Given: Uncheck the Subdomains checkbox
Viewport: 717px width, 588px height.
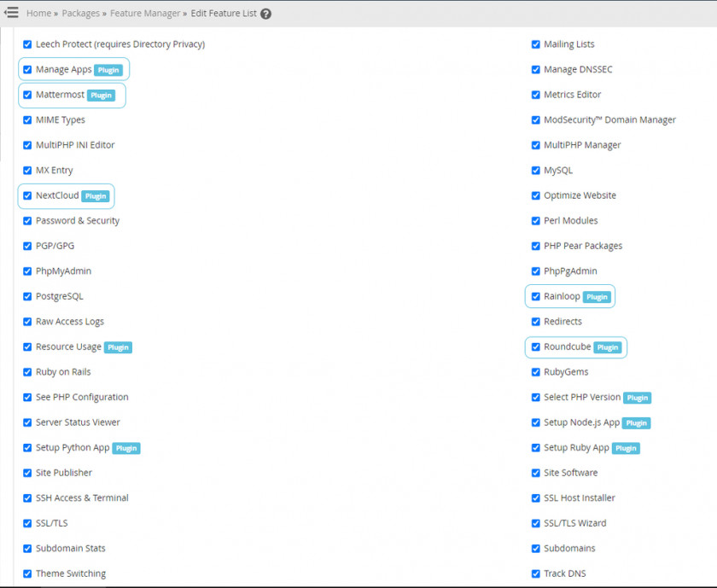Looking at the screenshot, I should (x=536, y=548).
